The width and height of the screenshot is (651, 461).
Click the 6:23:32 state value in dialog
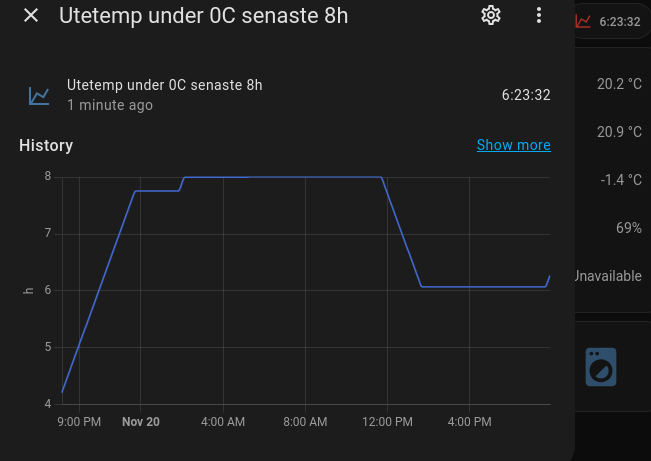pyautogui.click(x=526, y=95)
